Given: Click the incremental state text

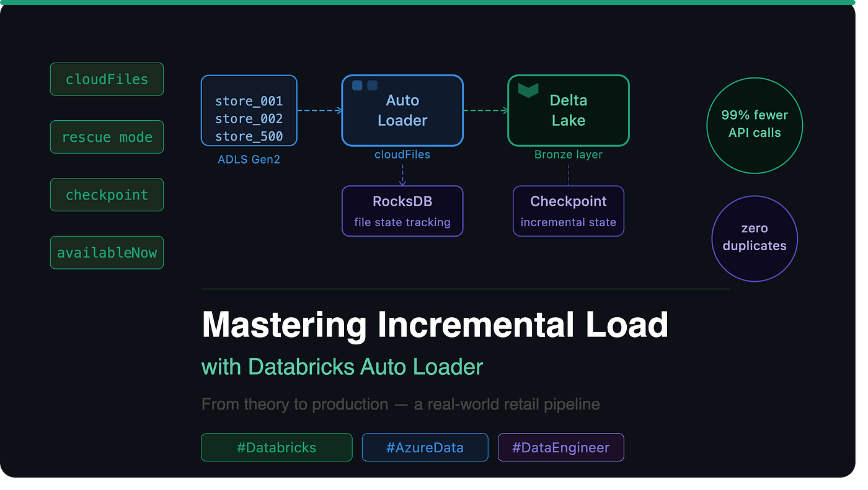Looking at the screenshot, I should (x=569, y=222).
